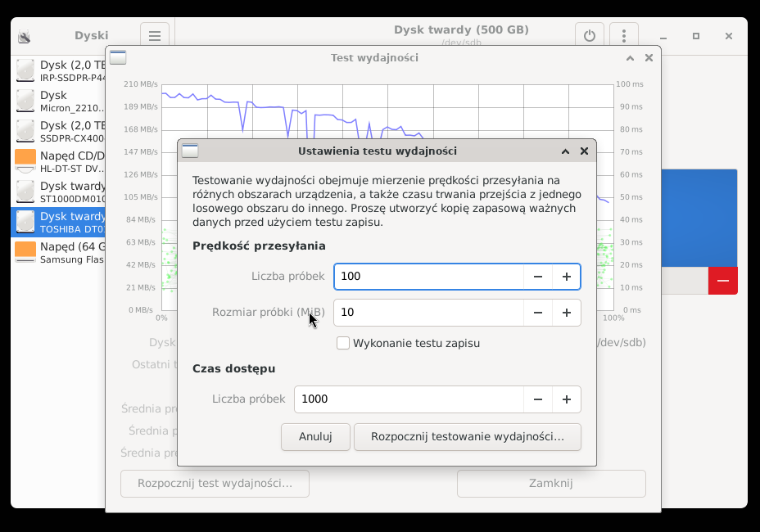
Task: Click the Anuluj button
Action: [x=315, y=437]
